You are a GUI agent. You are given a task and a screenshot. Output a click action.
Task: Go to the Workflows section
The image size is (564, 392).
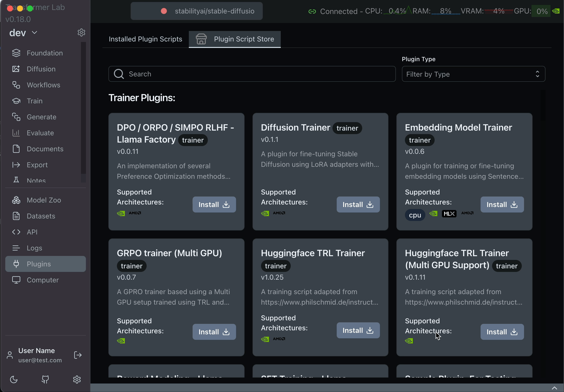point(43,85)
